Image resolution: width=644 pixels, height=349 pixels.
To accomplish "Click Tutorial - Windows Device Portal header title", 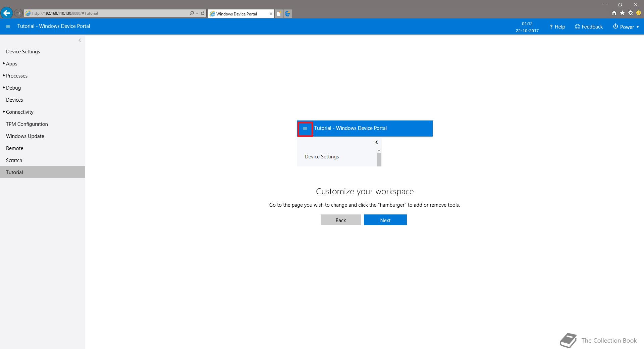I will click(54, 26).
